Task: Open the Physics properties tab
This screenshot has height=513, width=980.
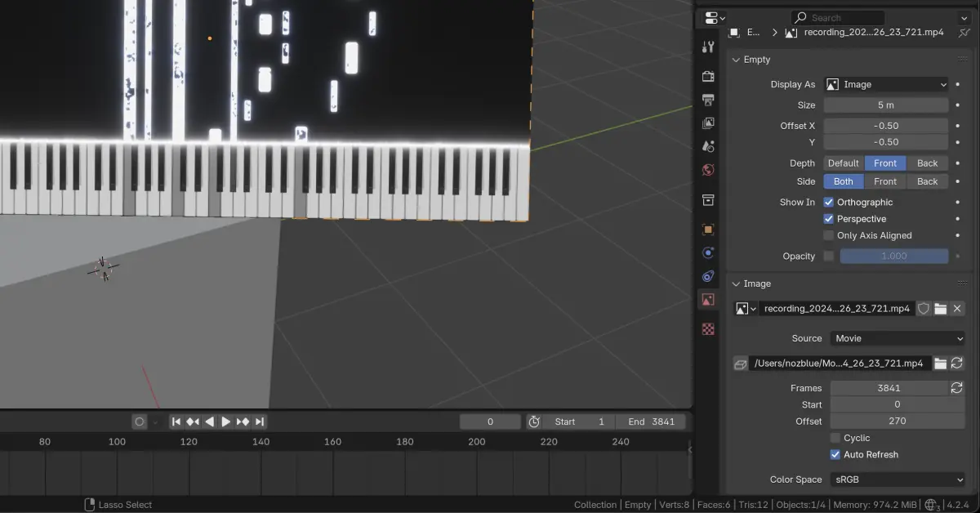Action: pyautogui.click(x=708, y=253)
